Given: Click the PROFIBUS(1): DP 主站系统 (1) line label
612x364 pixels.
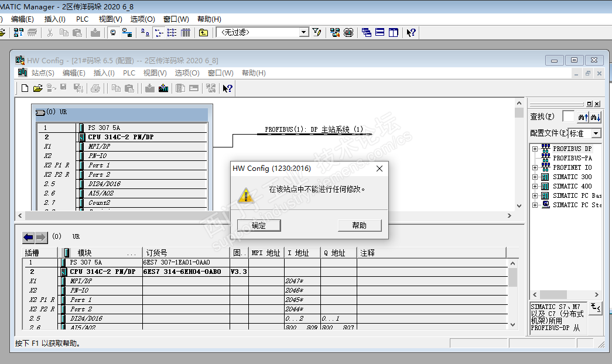Looking at the screenshot, I should pos(314,129).
